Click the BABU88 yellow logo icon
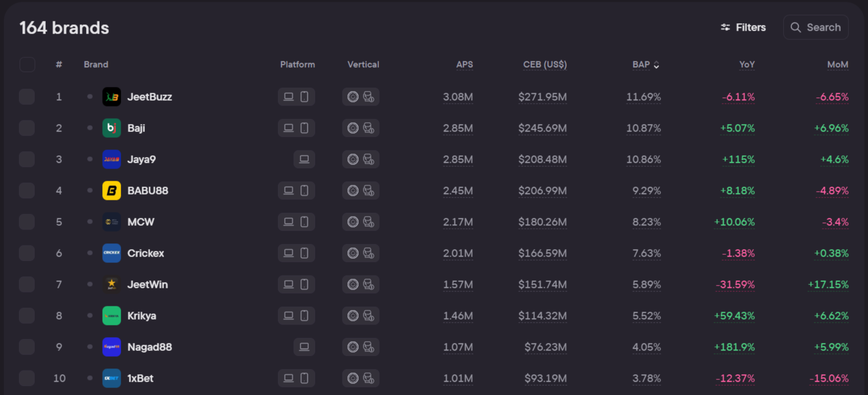Image resolution: width=868 pixels, height=395 pixels. 112,191
